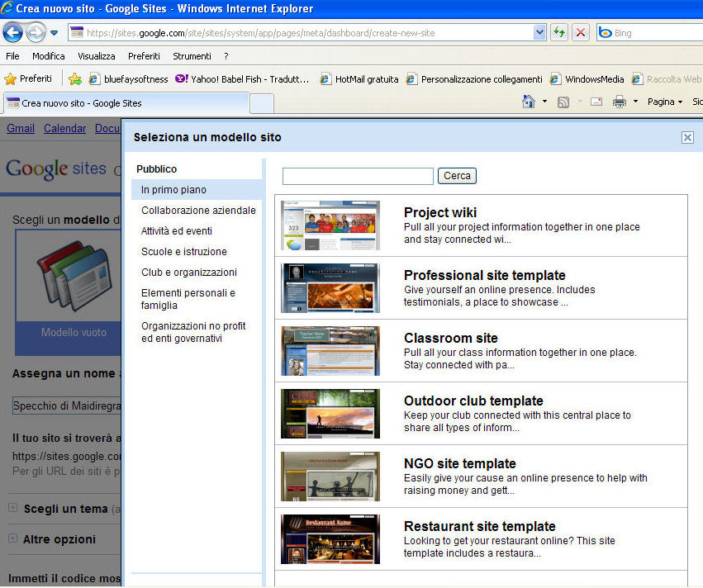Image resolution: width=703 pixels, height=588 pixels.
Task: Open the Pagina toolbar menu
Action: click(x=665, y=102)
